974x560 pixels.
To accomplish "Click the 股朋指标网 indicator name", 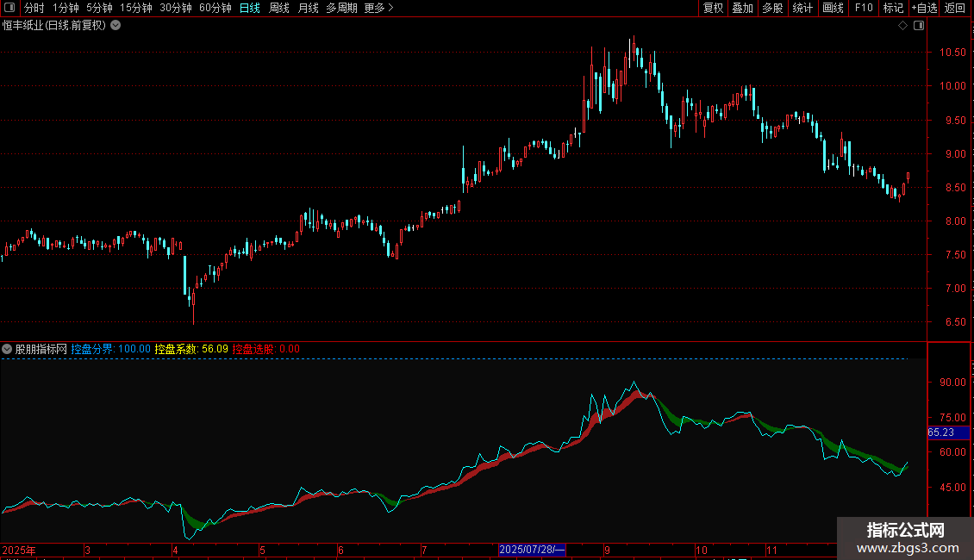I will point(41,350).
